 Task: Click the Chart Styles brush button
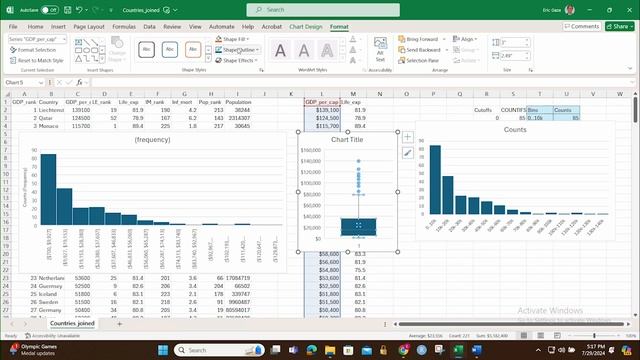407,153
